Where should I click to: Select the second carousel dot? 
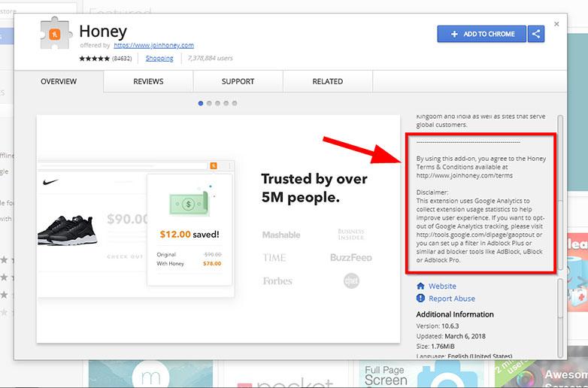click(209, 104)
